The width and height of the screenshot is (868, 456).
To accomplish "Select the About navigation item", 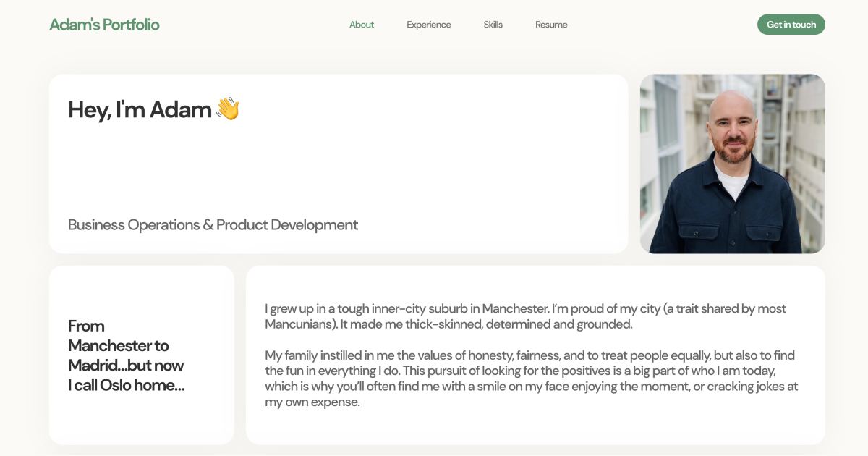I will coord(361,24).
